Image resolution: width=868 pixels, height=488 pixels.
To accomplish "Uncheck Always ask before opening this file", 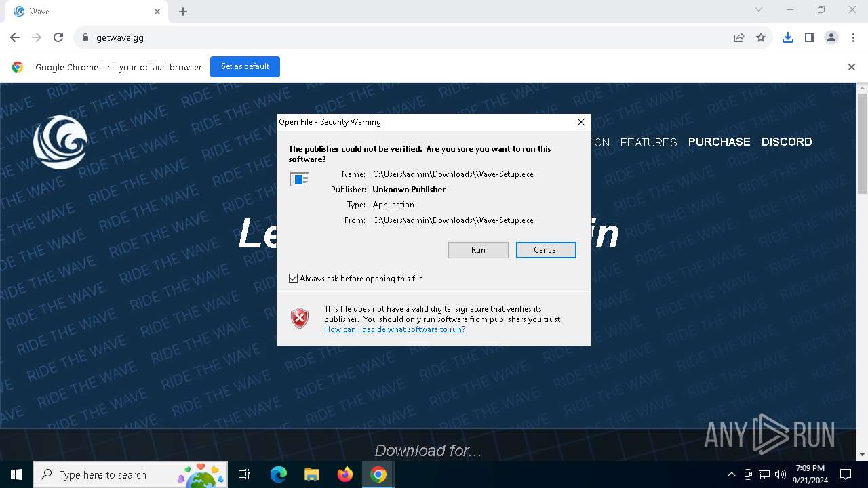I will coord(293,279).
